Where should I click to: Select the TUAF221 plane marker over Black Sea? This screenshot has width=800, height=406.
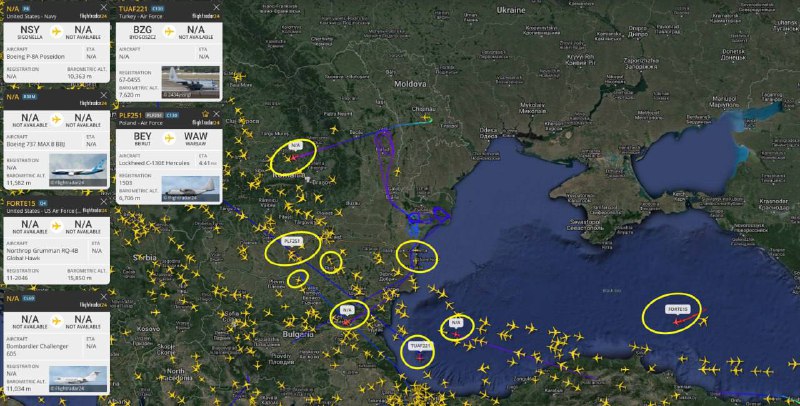coord(420,358)
